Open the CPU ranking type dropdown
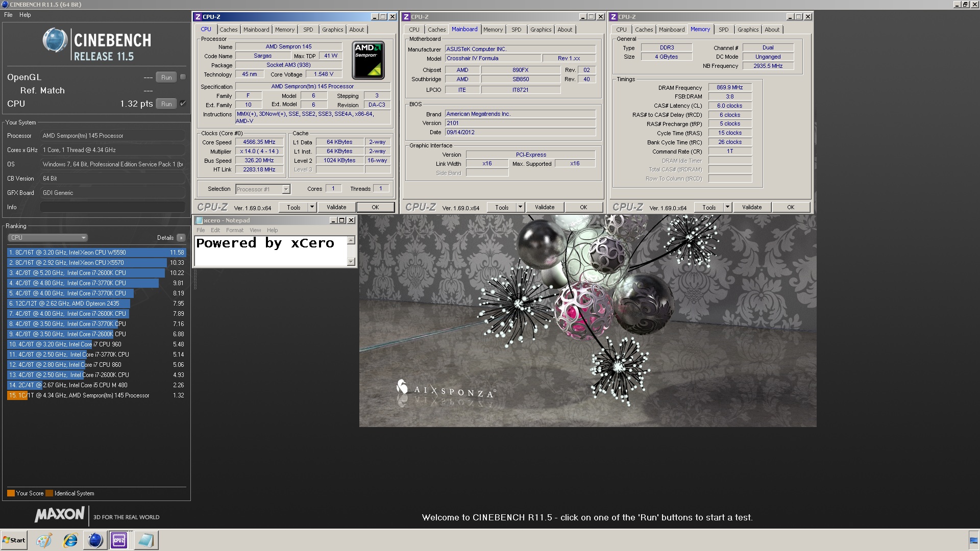Screen dimensions: 980x551 47,238
